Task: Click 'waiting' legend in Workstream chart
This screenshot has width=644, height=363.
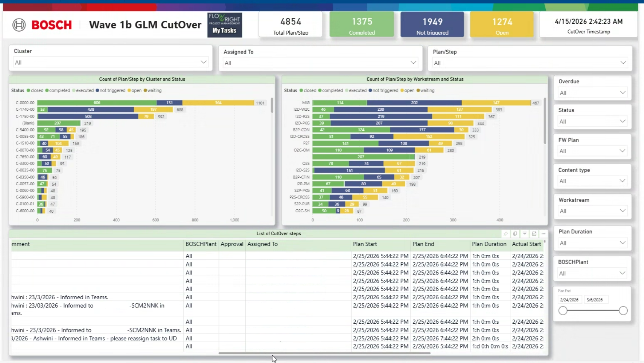Action: coord(425,90)
